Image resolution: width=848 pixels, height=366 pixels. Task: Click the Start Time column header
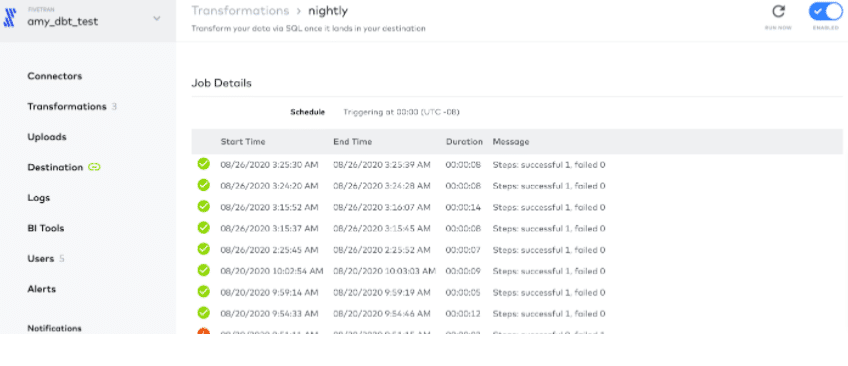click(243, 142)
